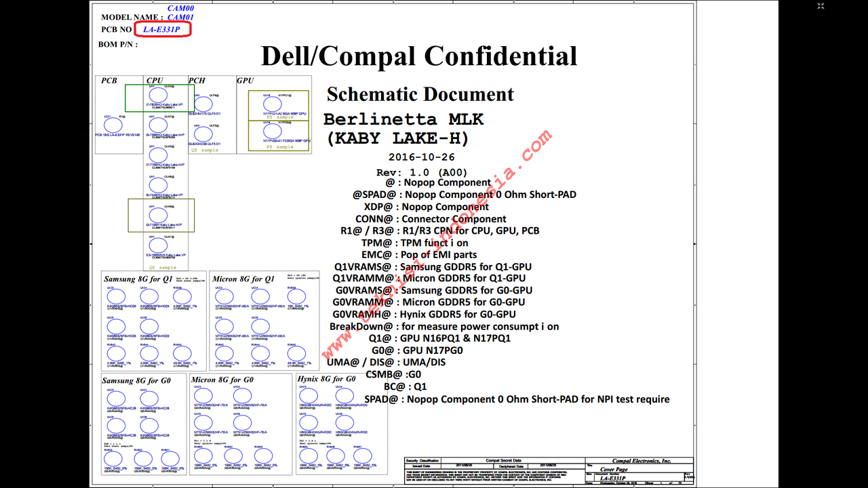Click 'Cover Page' title in title block
868x488 pixels.
pos(614,469)
